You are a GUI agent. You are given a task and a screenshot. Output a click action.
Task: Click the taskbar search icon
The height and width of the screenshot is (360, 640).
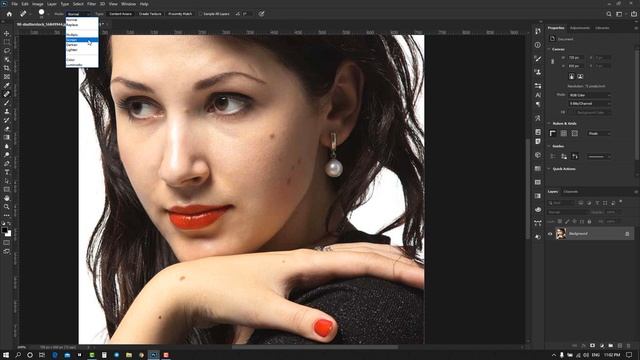(x=18, y=355)
